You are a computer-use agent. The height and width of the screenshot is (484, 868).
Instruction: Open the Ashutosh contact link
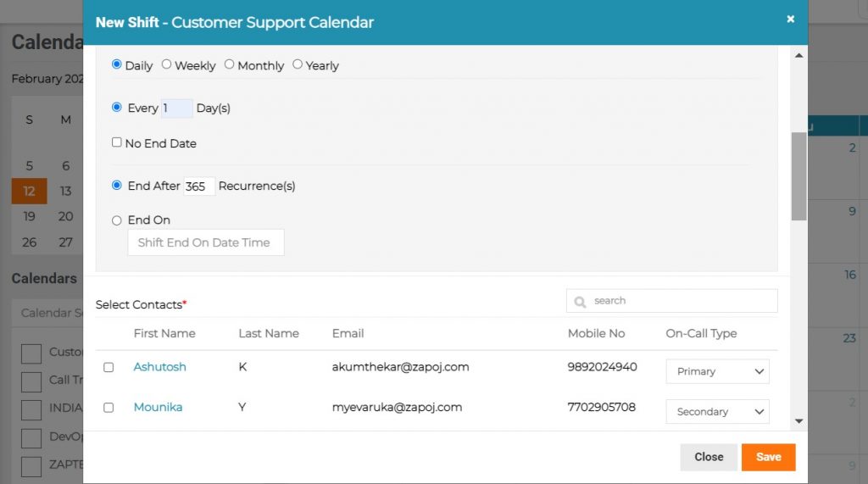tap(159, 366)
